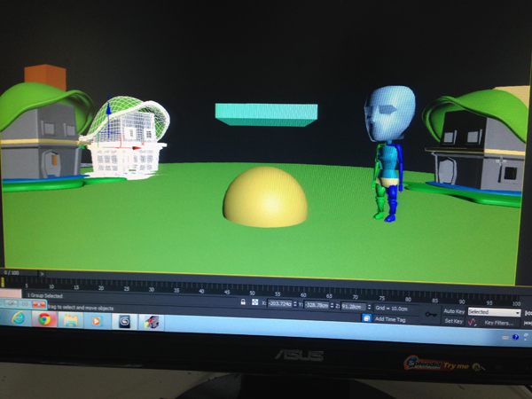Click the Z coordinate input field
The height and width of the screenshot is (399, 532).
click(x=353, y=307)
